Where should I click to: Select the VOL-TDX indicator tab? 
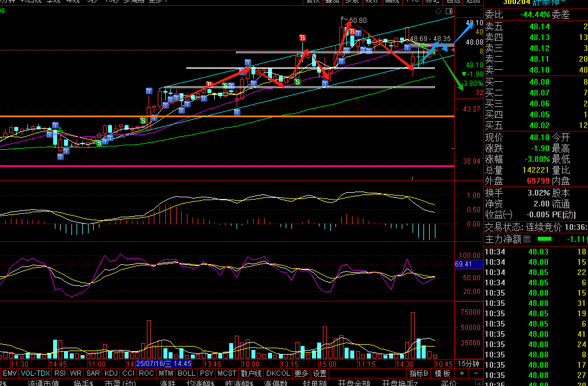[35, 373]
